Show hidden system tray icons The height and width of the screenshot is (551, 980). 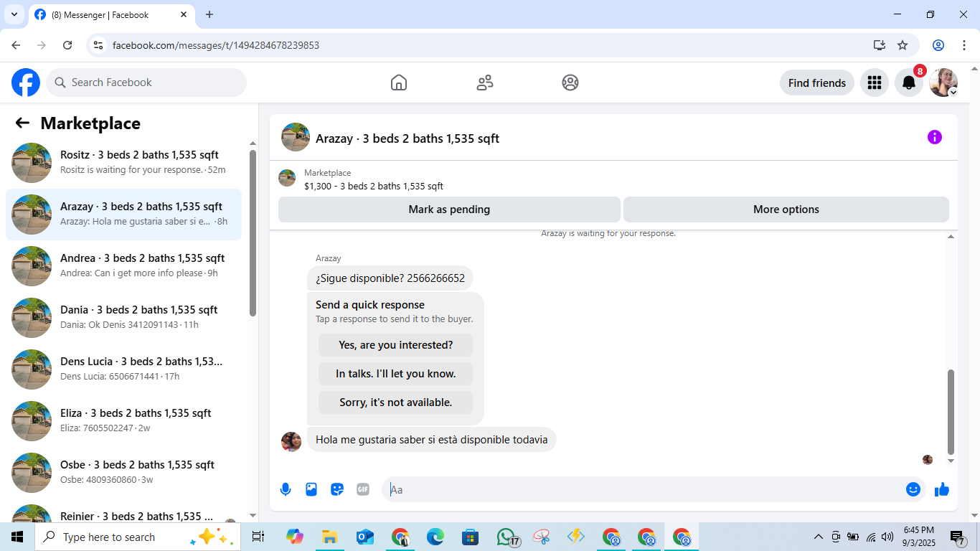818,537
